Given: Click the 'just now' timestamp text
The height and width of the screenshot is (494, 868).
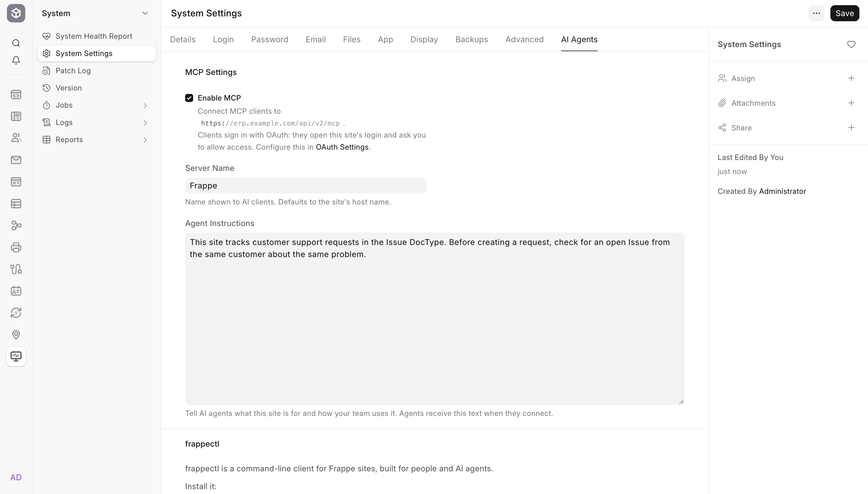Looking at the screenshot, I should [732, 172].
